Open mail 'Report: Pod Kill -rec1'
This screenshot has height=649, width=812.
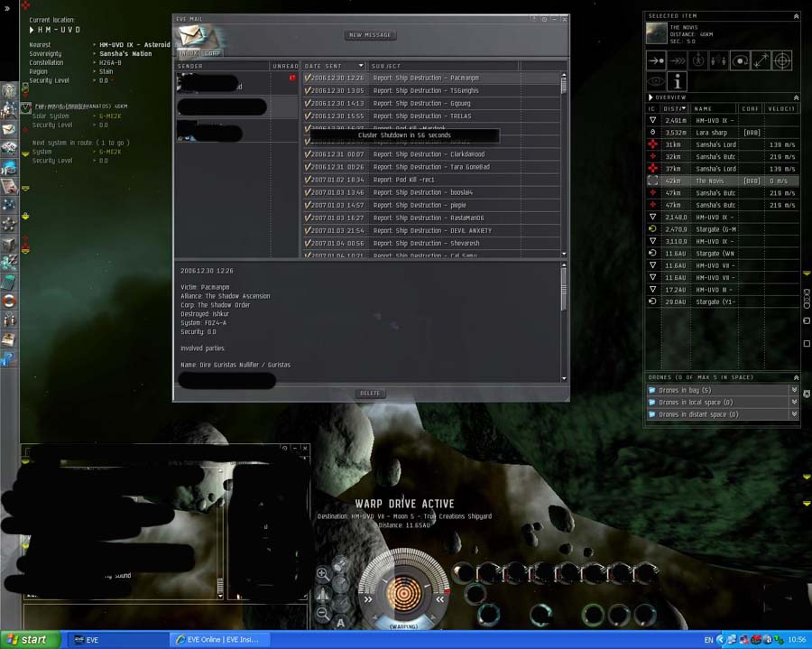431,180
